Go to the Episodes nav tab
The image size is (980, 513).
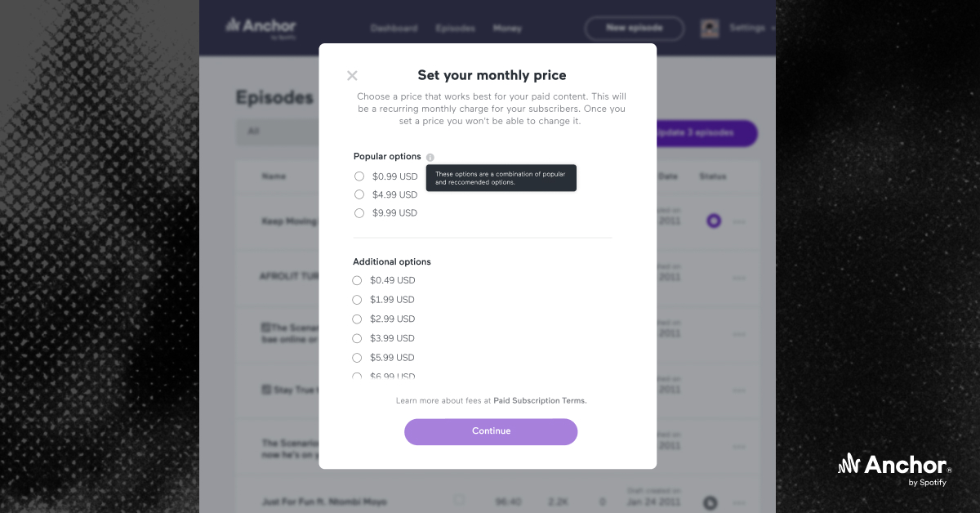pyautogui.click(x=455, y=29)
